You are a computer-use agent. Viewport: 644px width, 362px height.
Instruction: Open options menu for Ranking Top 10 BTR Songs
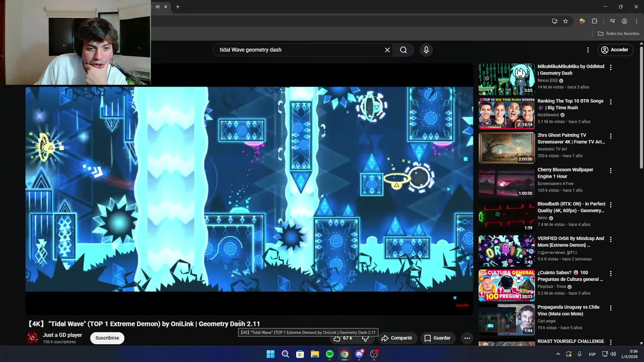(x=611, y=102)
